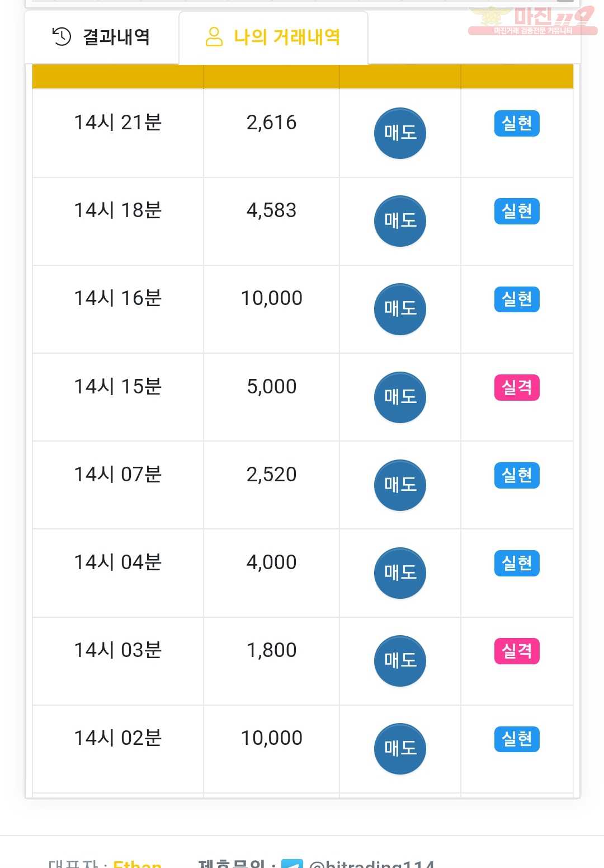Click 매도 badge in 14시 15분 row
The width and height of the screenshot is (604, 868).
(x=400, y=397)
